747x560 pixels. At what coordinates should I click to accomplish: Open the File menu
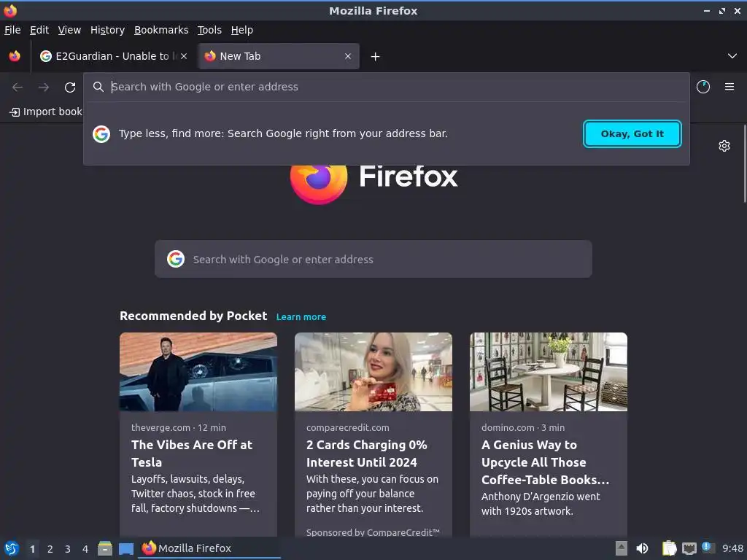click(12, 30)
